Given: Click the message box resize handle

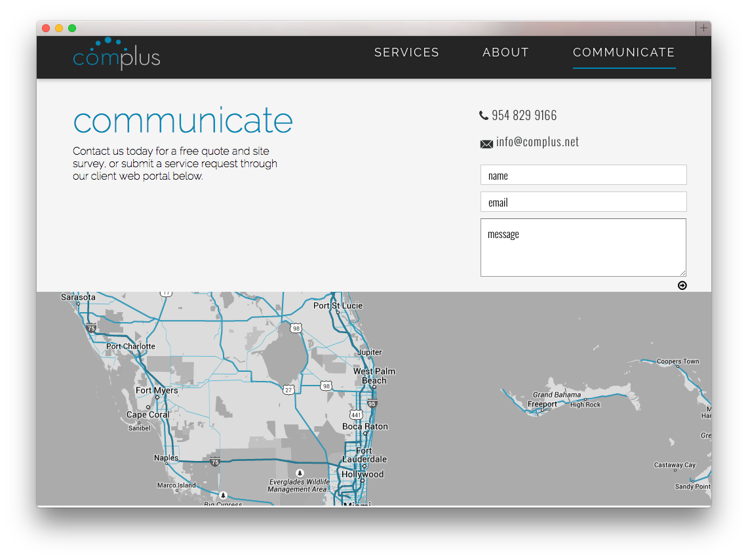Looking at the screenshot, I should (683, 273).
